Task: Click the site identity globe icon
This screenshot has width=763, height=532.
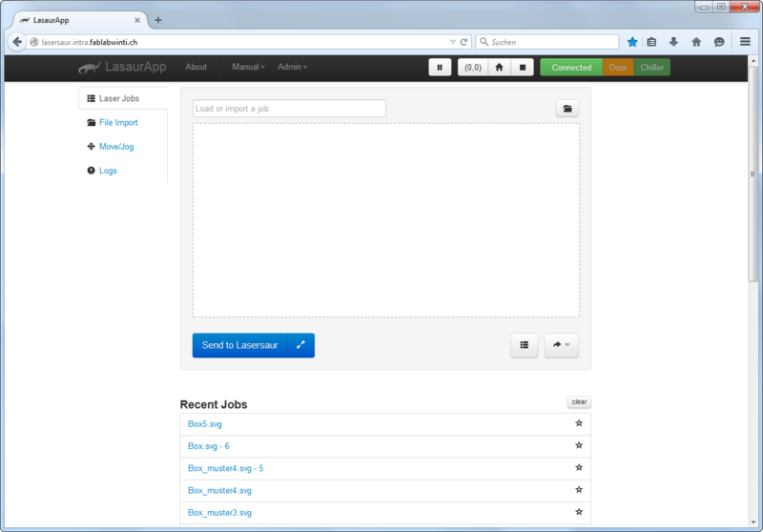Action: tap(34, 42)
